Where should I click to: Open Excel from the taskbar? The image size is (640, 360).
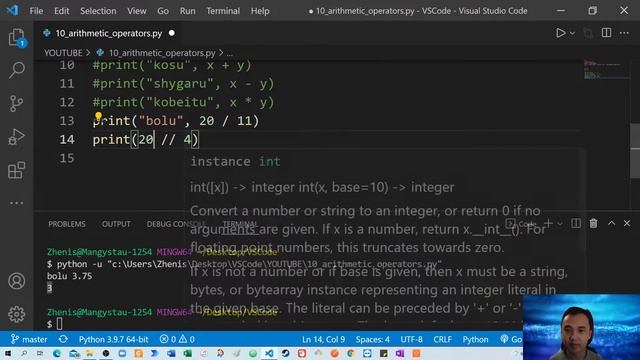click(x=187, y=353)
